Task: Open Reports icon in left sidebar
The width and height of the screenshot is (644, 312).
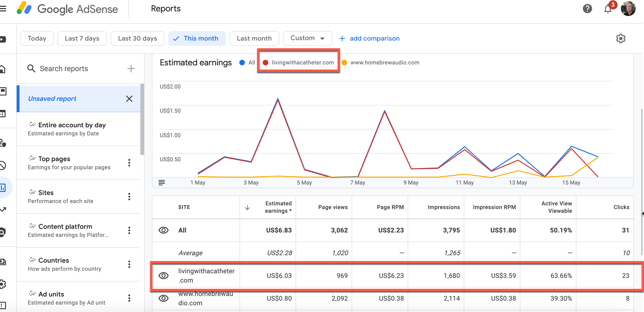Action: [x=3, y=187]
